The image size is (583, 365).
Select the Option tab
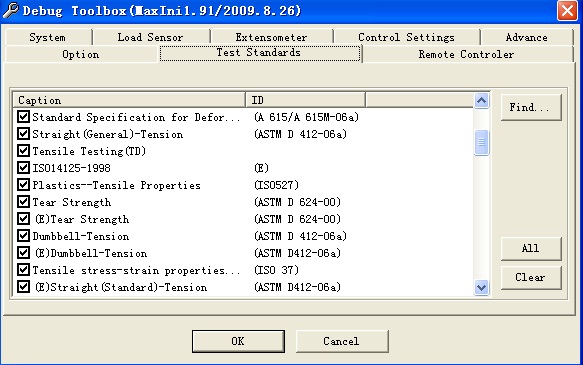(x=81, y=54)
